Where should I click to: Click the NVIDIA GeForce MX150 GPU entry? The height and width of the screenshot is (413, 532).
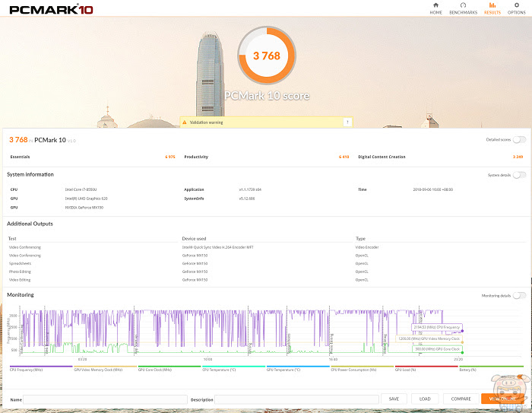click(84, 208)
